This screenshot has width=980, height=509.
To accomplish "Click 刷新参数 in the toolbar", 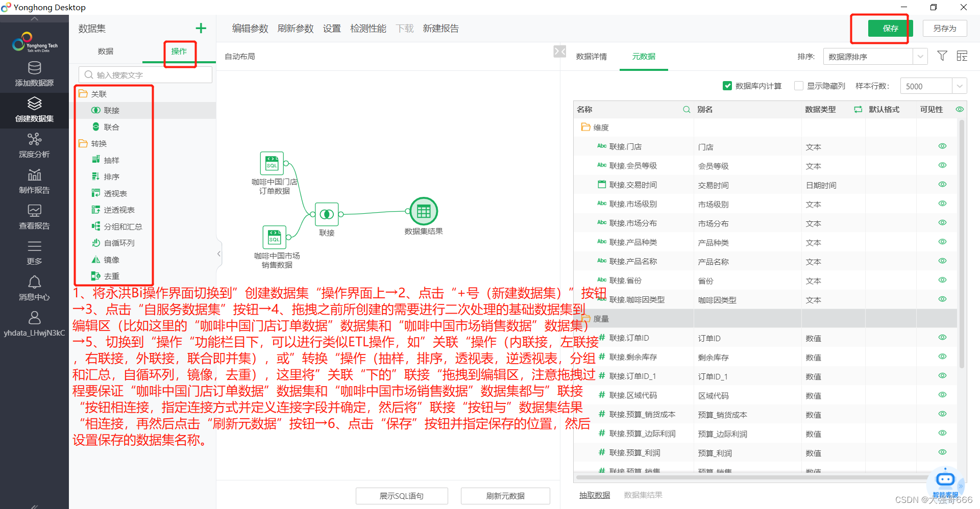I will pos(296,29).
